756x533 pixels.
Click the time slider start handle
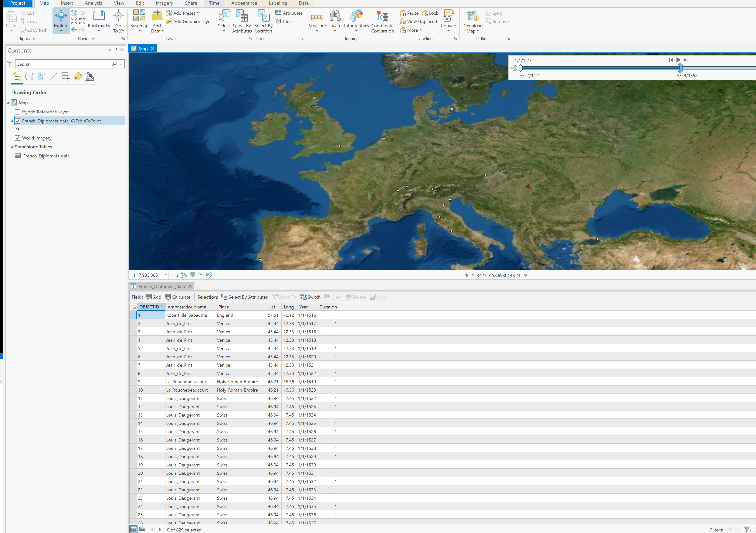coord(520,68)
